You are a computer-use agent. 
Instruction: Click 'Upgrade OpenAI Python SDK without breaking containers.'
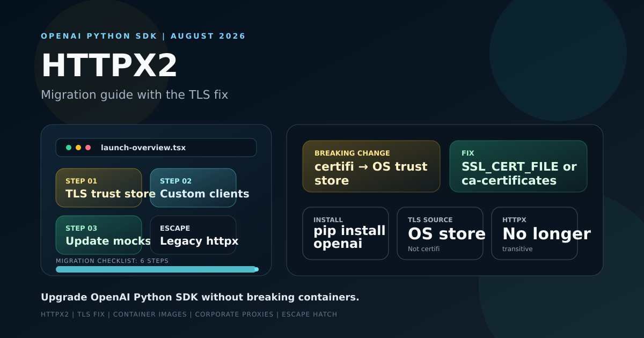coord(200,297)
